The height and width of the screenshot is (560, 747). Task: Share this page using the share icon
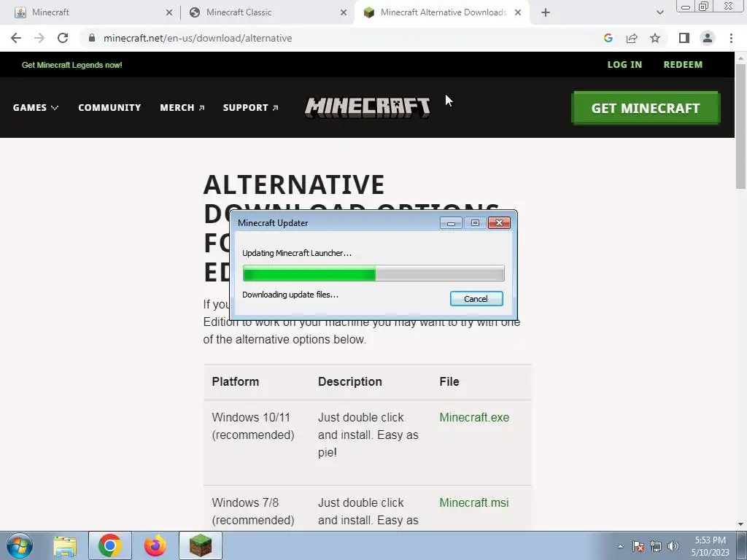(x=632, y=38)
